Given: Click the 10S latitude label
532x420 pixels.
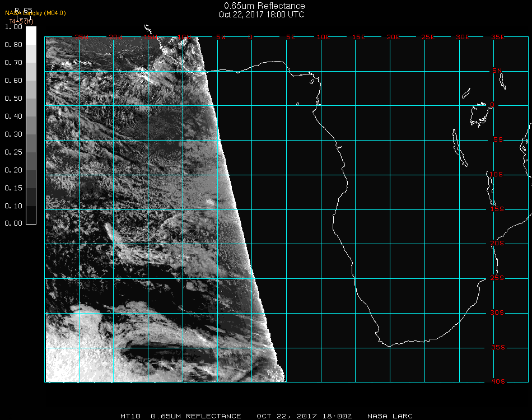Looking at the screenshot, I should click(496, 174).
